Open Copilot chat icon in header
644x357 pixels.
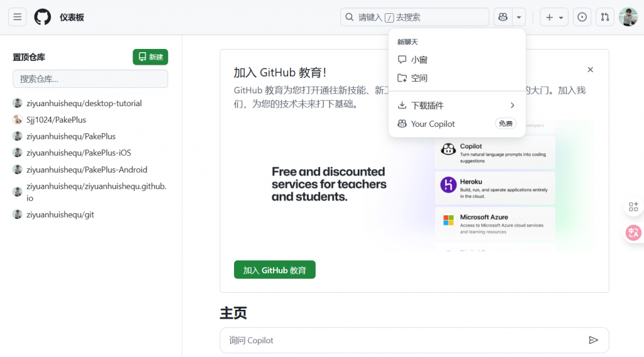point(502,17)
